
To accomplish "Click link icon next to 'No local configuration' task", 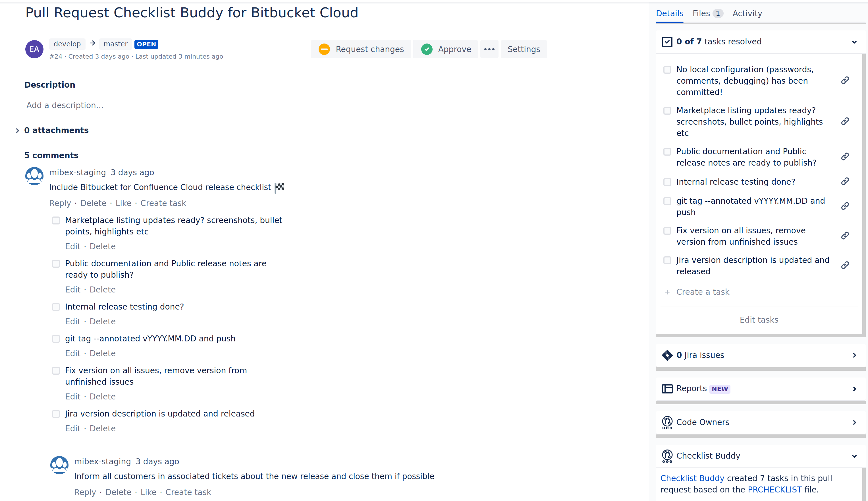I will pyautogui.click(x=845, y=80).
